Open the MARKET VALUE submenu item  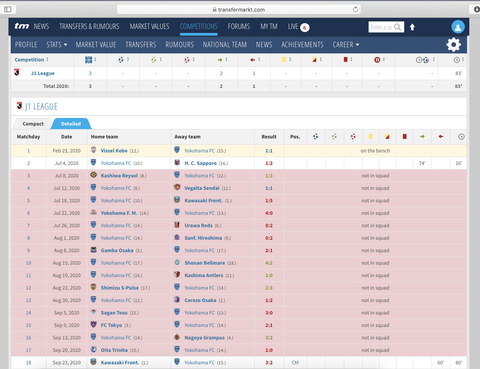point(96,45)
